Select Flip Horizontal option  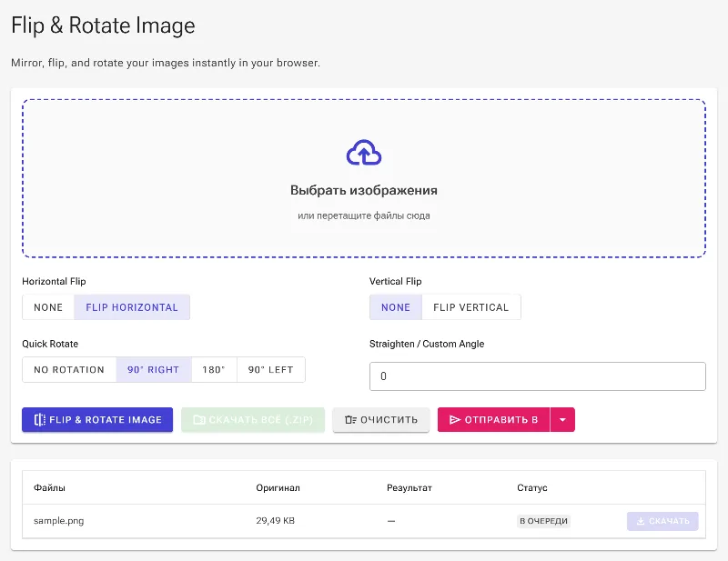click(132, 307)
